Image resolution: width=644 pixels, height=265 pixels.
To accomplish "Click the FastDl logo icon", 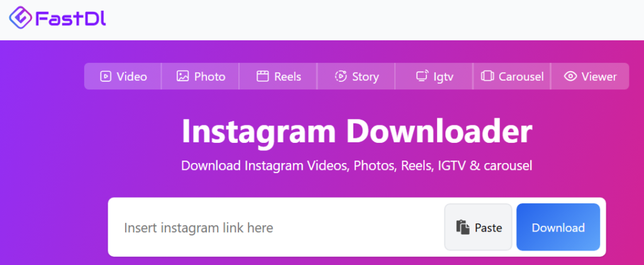I will [21, 18].
